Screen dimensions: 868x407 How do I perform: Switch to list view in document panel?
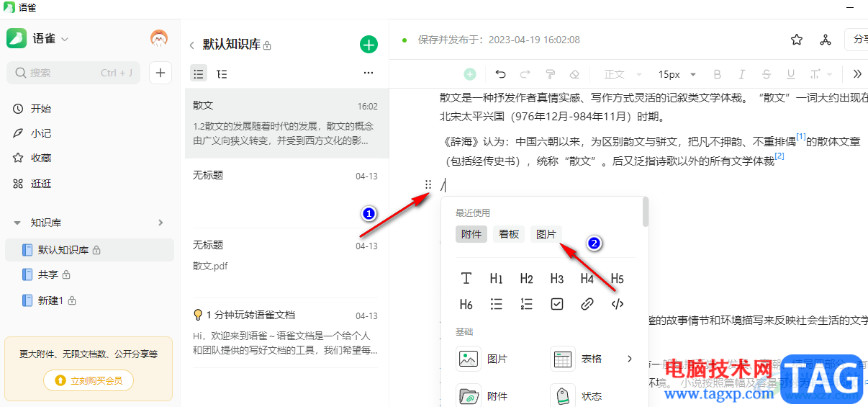[x=199, y=73]
